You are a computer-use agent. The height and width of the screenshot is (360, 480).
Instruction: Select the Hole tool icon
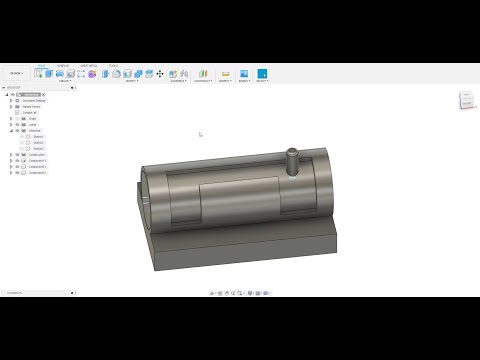[70, 74]
